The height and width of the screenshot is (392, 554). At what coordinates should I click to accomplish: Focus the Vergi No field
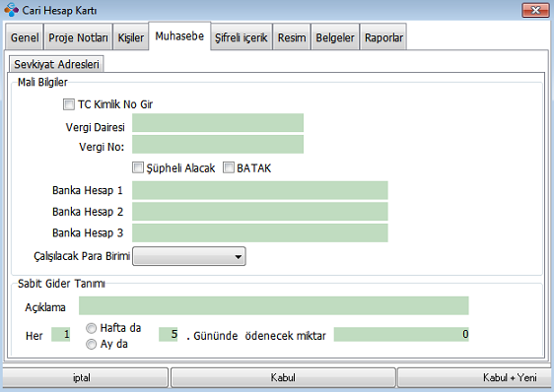point(218,144)
